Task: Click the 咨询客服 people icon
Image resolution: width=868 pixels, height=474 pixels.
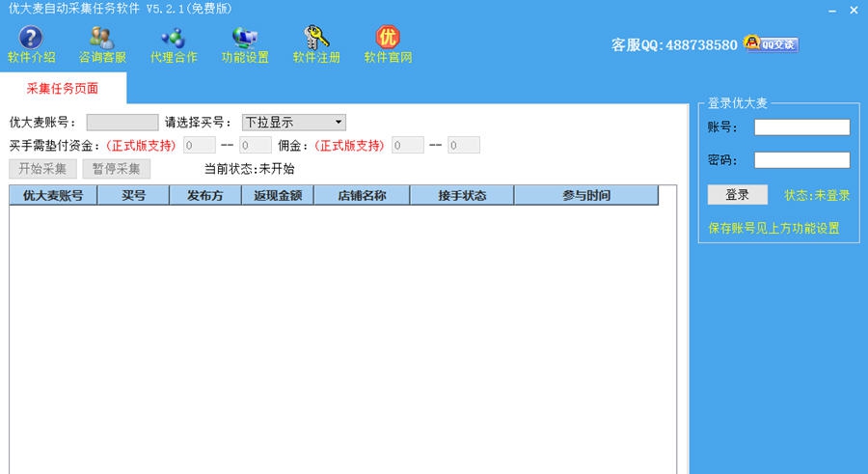Action: [102, 39]
